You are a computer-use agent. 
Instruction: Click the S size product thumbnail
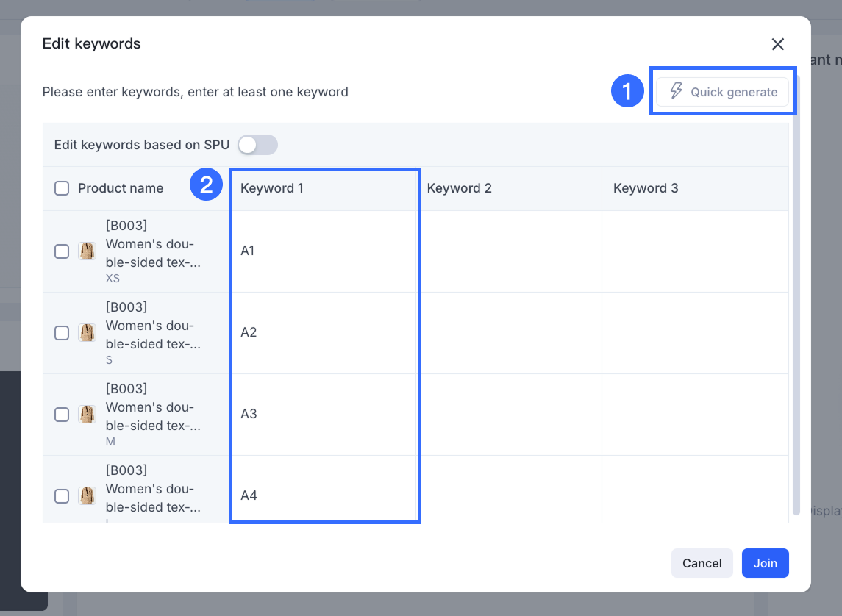(88, 333)
